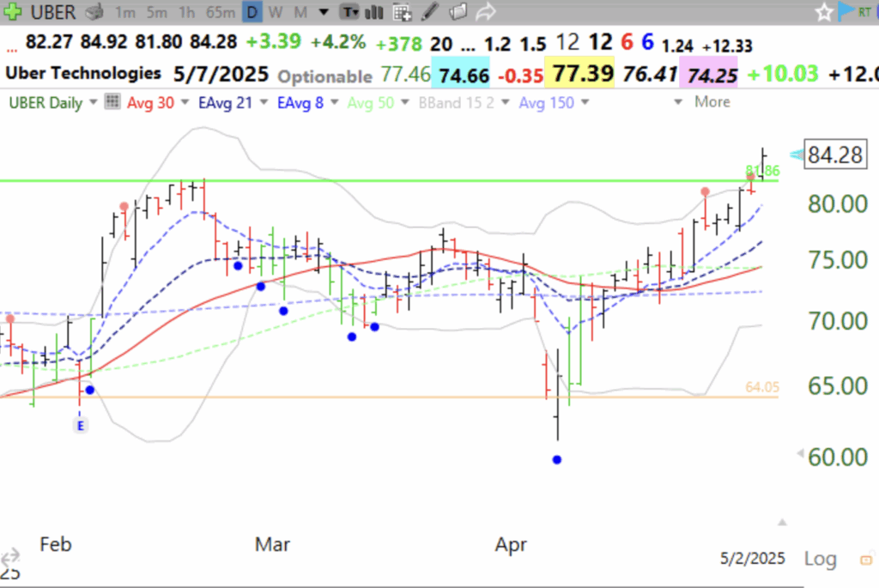This screenshot has width=879, height=588.
Task: Click the 84.28 current price label
Action: click(x=835, y=155)
